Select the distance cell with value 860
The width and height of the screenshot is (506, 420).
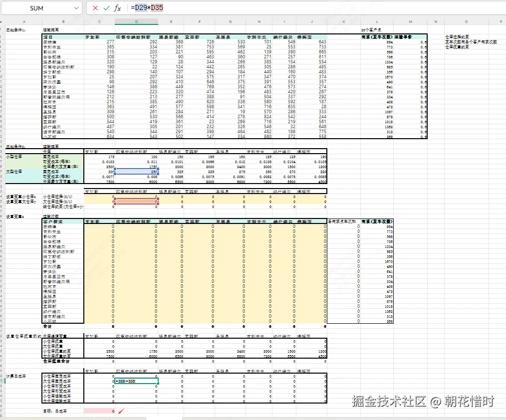(259, 137)
